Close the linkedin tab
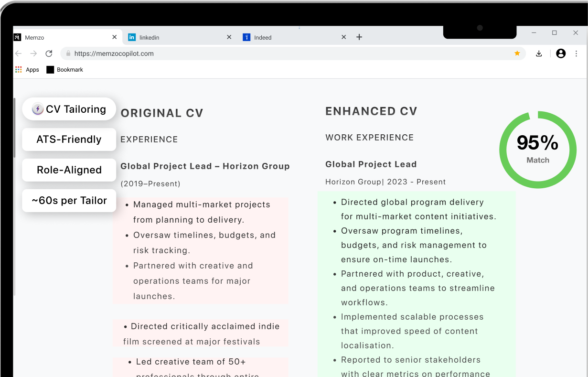Image resolution: width=588 pixels, height=377 pixels. coord(229,37)
